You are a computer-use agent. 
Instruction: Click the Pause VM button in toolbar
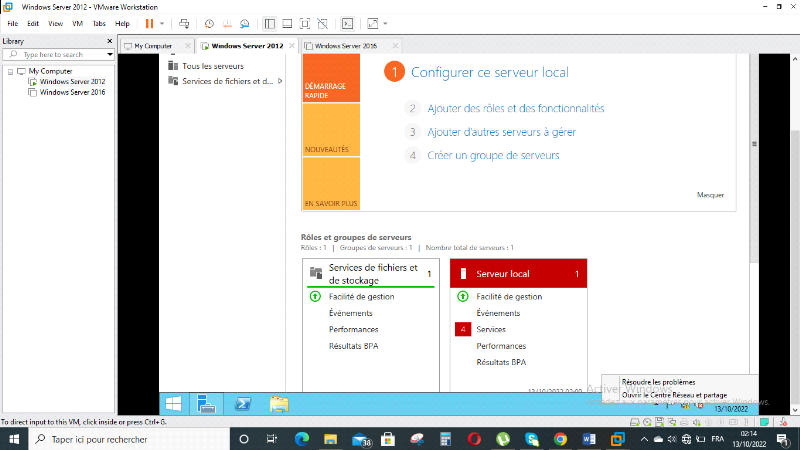(x=149, y=23)
